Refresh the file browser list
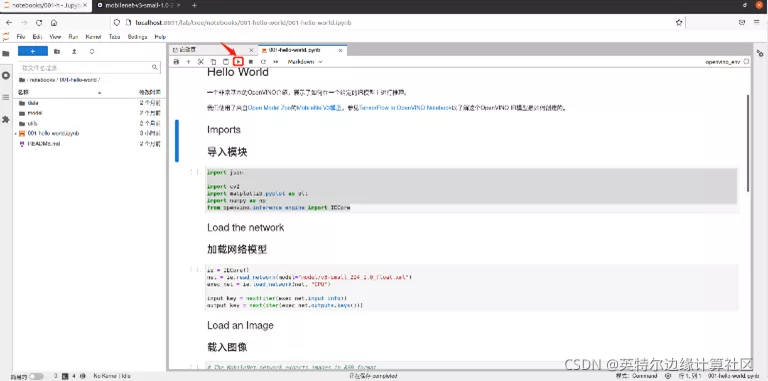 92,51
